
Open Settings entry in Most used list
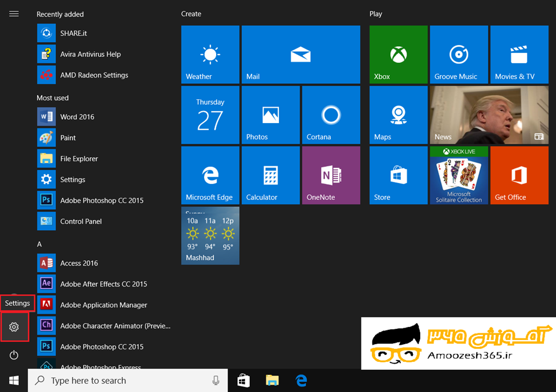(61, 179)
